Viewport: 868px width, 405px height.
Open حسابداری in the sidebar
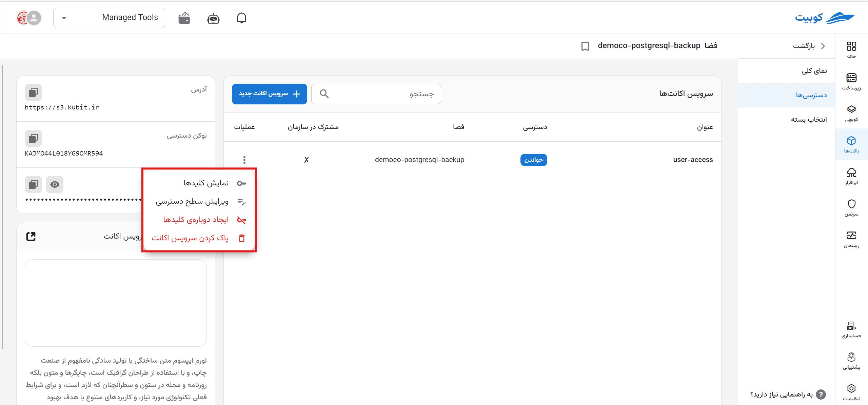click(851, 329)
